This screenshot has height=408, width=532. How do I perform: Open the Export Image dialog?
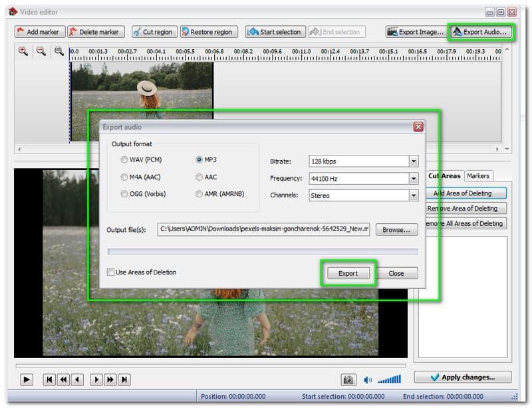coord(416,32)
